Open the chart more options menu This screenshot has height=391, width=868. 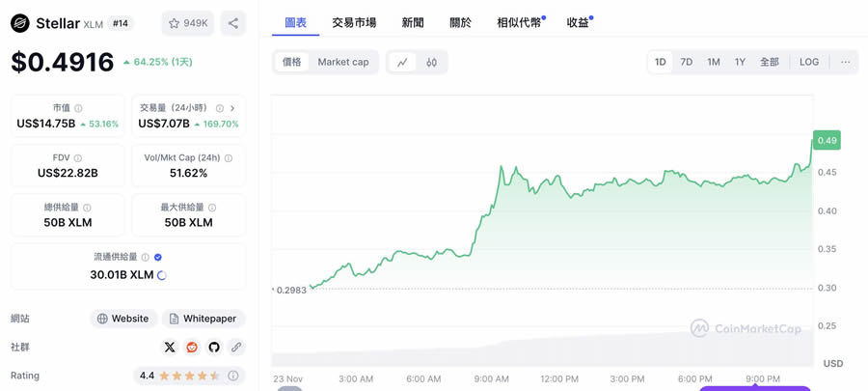(x=846, y=62)
